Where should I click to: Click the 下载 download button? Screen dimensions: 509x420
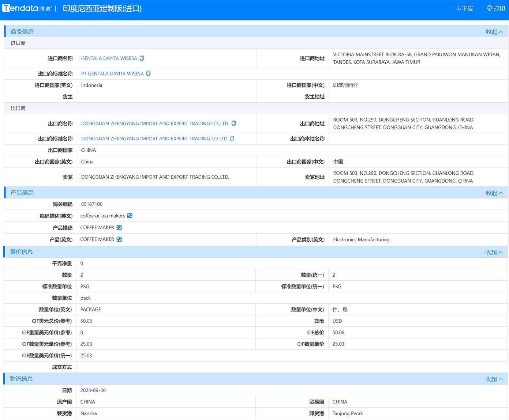point(464,8)
